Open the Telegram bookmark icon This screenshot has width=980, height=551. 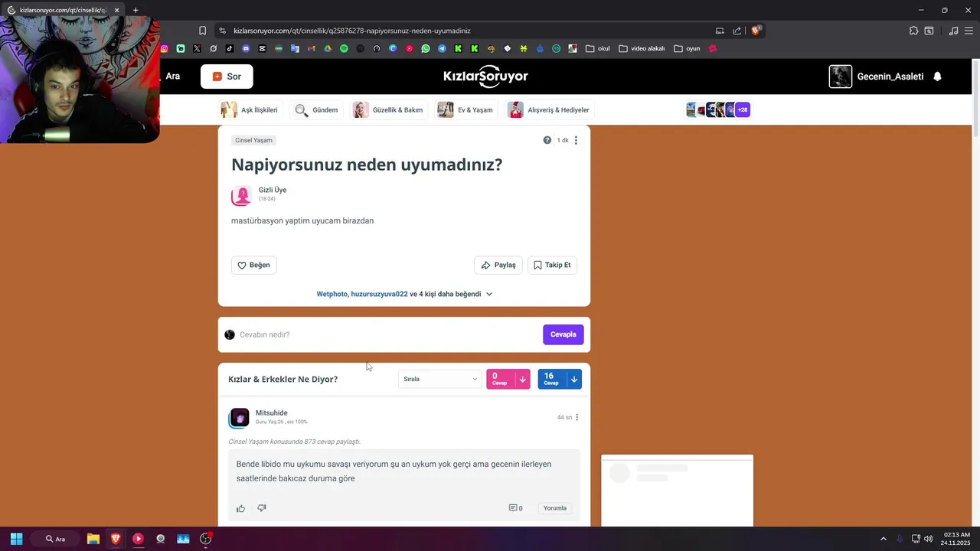point(442,48)
